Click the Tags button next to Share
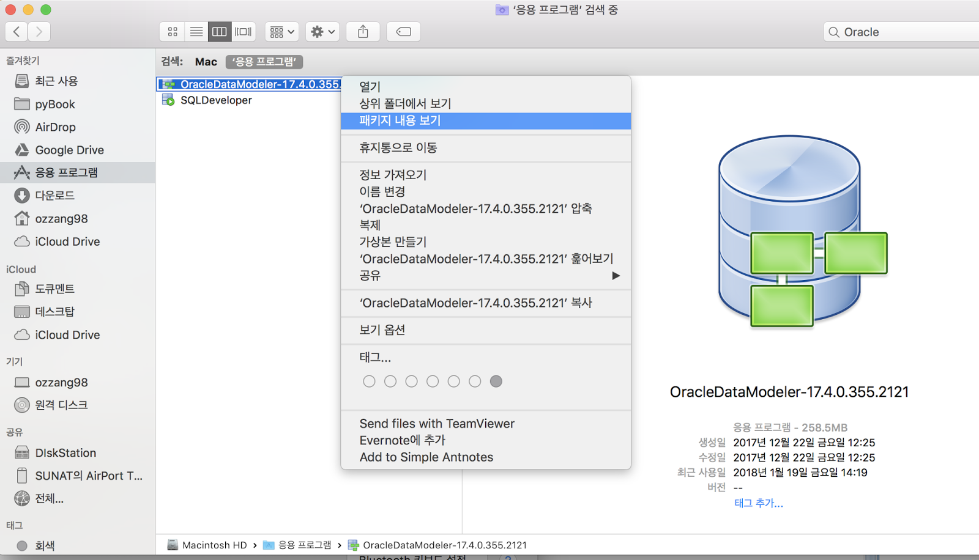Screen dimensions: 979x560 pos(403,31)
